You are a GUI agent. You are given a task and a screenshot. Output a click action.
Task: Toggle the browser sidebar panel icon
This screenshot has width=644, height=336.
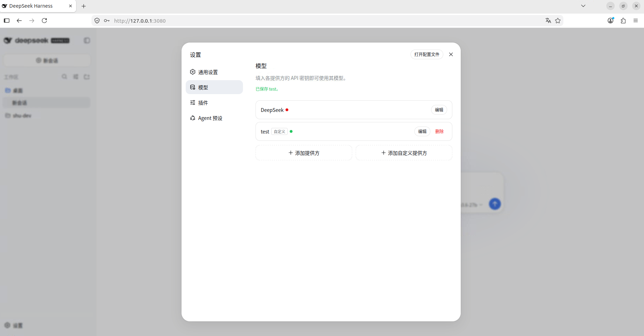click(x=7, y=21)
